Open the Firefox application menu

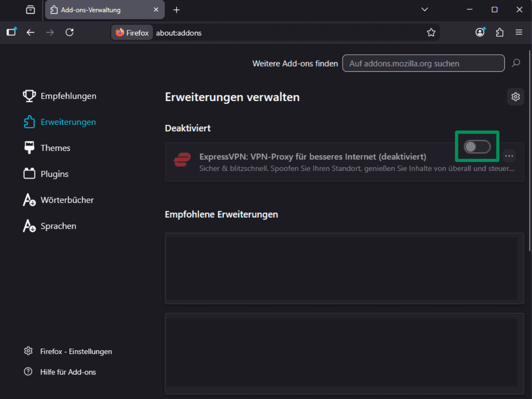(x=519, y=32)
